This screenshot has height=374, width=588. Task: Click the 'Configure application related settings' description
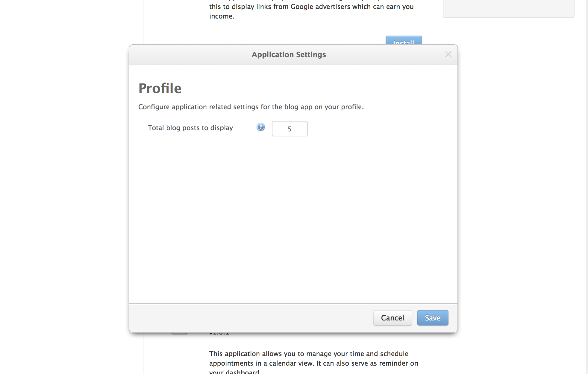coord(251,107)
